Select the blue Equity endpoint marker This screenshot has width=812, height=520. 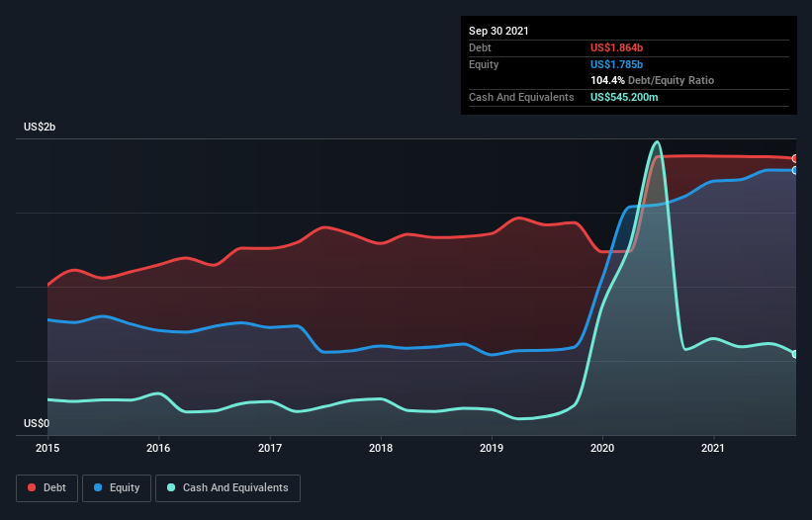795,170
